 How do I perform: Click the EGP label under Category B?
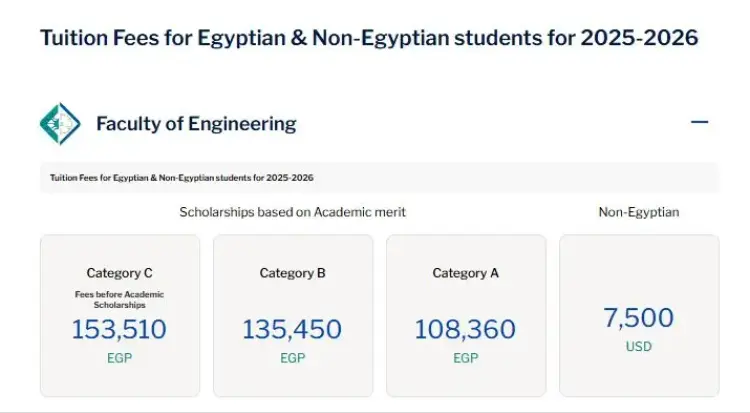293,358
